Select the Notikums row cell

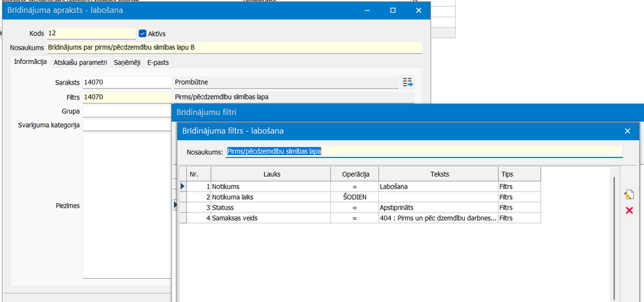coord(271,186)
